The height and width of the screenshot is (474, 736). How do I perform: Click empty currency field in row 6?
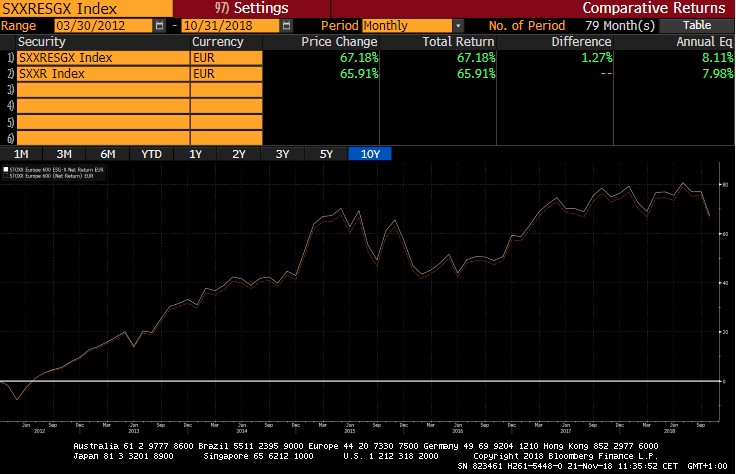click(227, 138)
